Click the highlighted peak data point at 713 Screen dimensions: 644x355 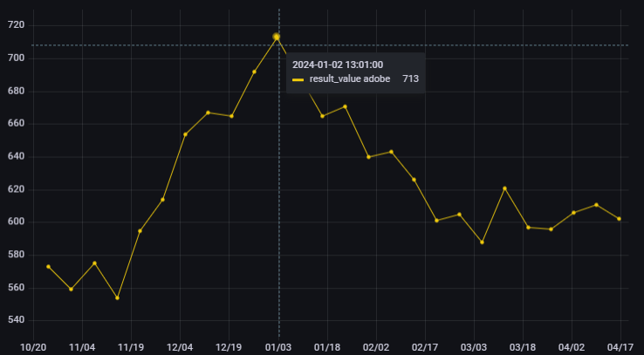[277, 37]
